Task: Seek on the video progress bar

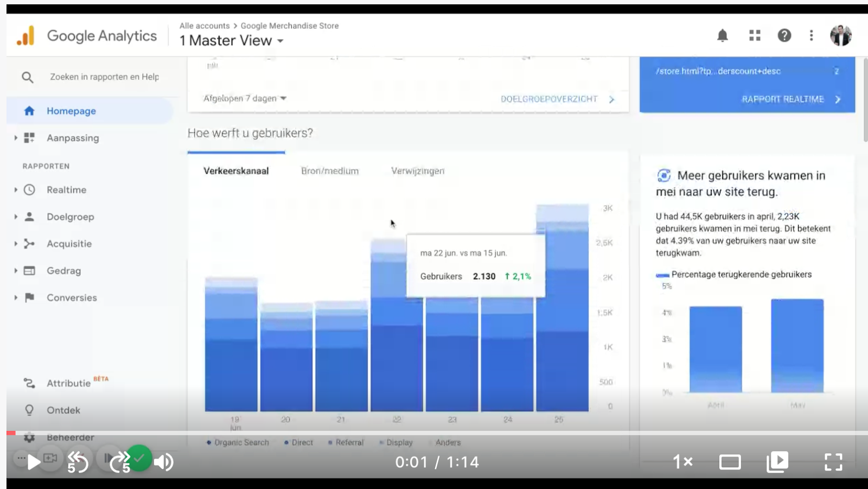Action: point(437,433)
